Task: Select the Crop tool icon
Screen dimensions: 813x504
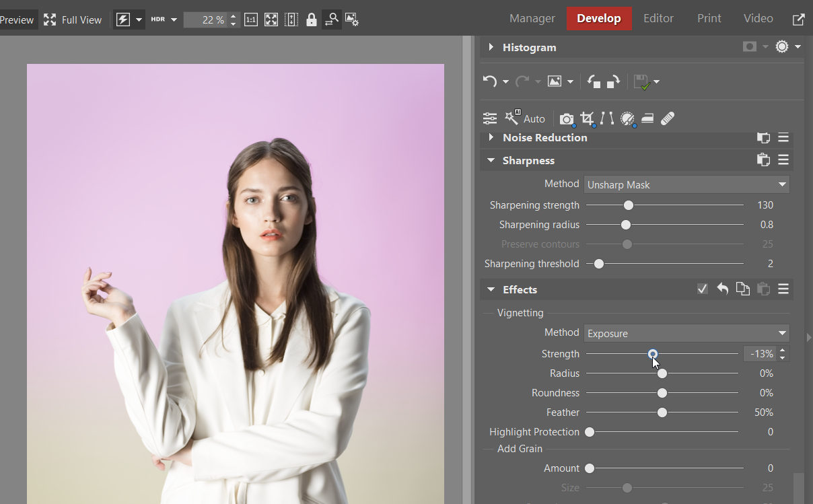Action: point(587,118)
